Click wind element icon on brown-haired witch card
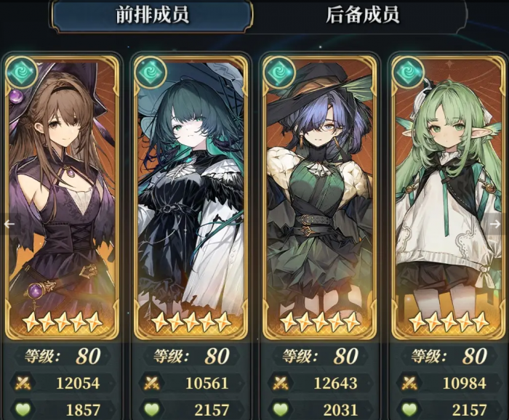Screen dimensions: 509x420 pos(22,72)
